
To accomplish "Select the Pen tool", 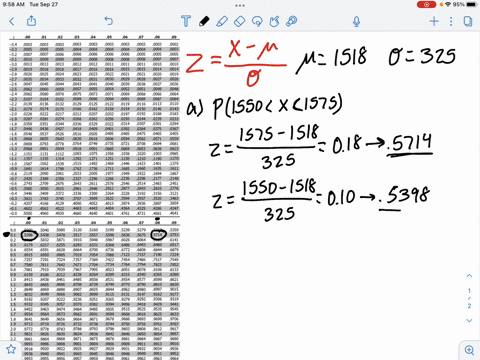I will tap(204, 21).
